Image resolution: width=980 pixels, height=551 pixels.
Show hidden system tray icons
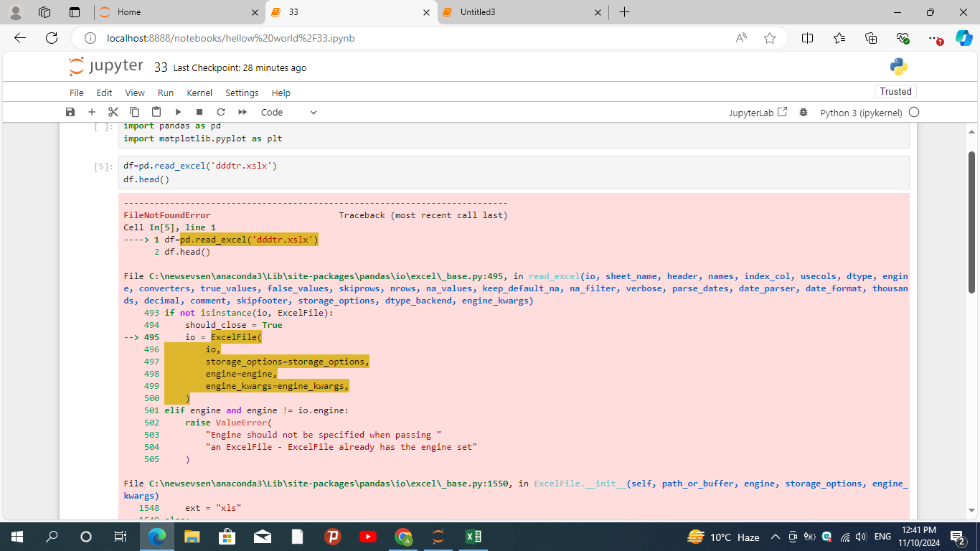pos(776,537)
